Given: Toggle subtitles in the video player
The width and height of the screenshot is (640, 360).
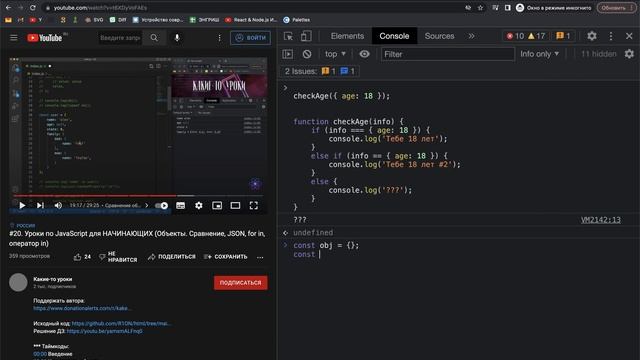Looking at the screenshot, I should pos(180,205).
